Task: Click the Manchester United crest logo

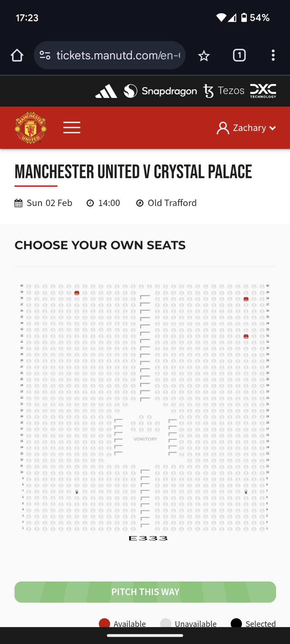Action: [x=31, y=128]
